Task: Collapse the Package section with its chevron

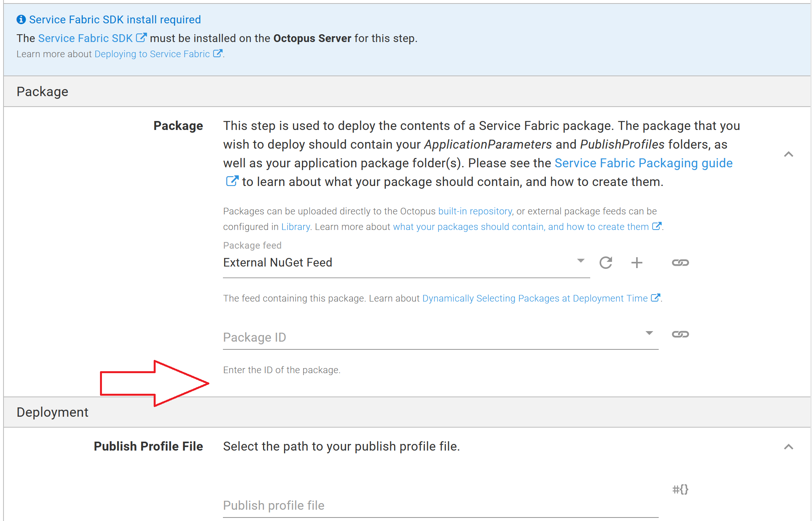Action: tap(789, 154)
